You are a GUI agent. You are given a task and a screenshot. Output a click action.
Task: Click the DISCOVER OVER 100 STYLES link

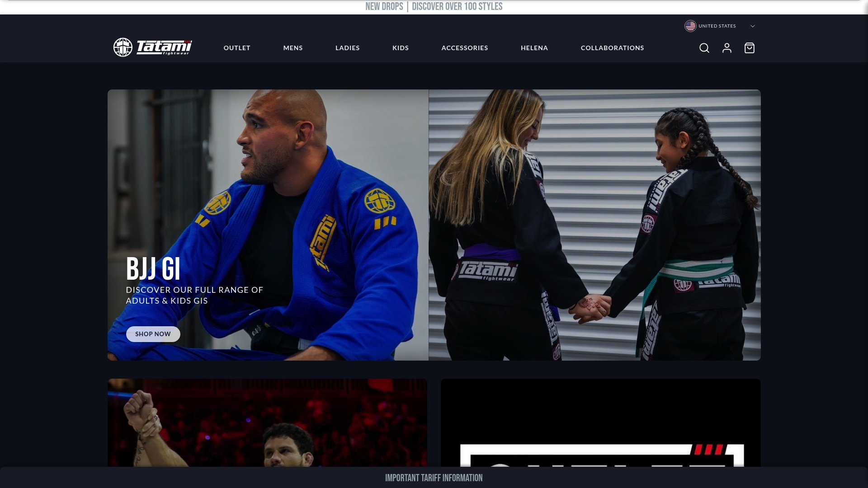pos(457,7)
